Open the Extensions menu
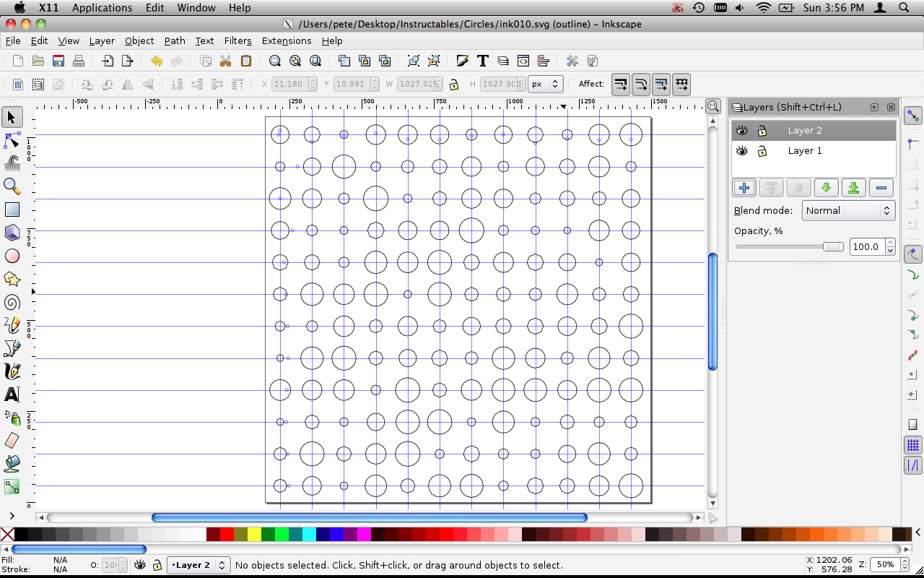The width and height of the screenshot is (924, 578). click(x=287, y=40)
